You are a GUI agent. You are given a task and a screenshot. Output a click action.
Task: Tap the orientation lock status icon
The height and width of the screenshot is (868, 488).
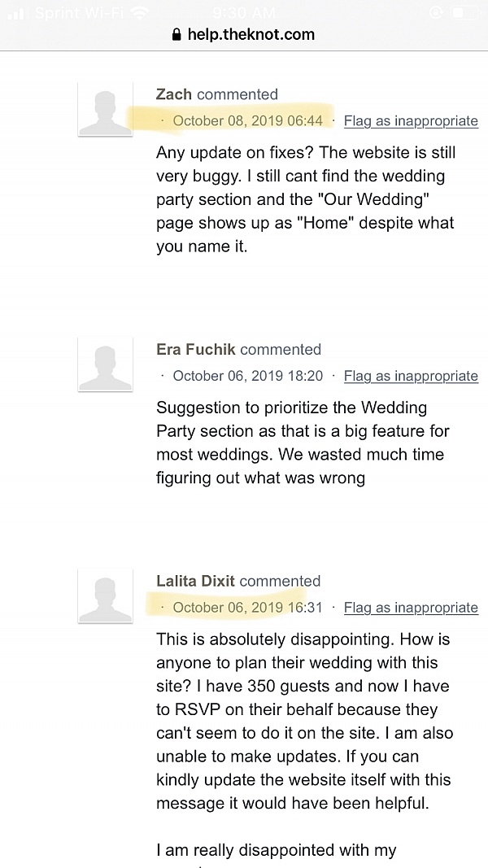click(x=435, y=14)
